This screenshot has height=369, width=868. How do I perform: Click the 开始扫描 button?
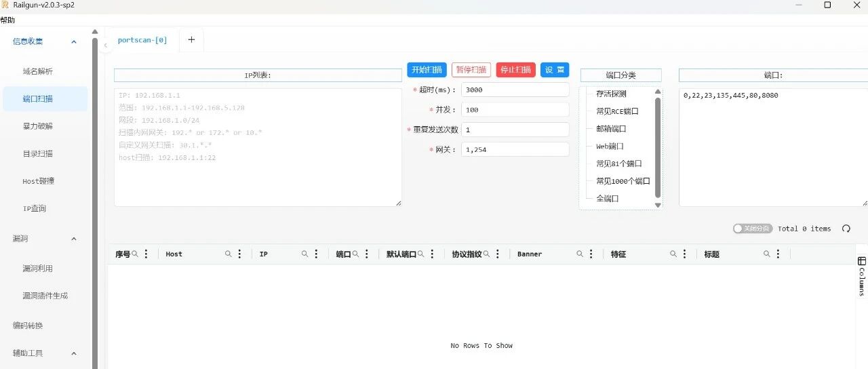click(427, 70)
